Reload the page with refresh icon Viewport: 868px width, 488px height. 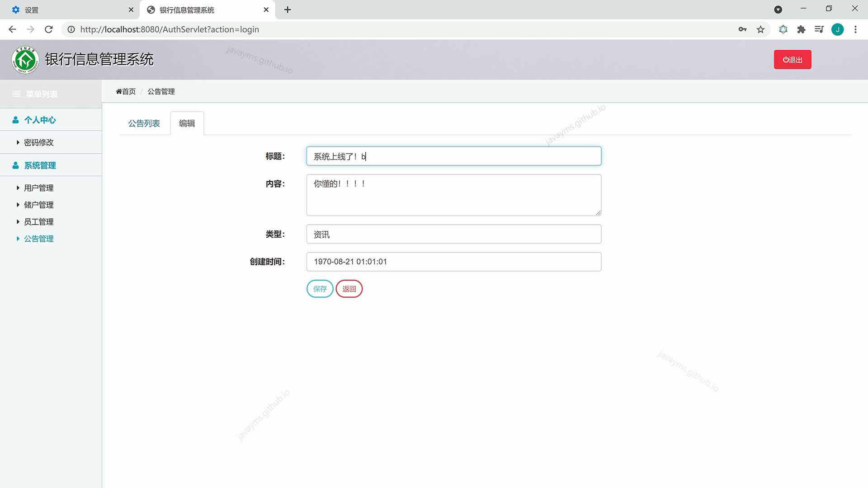click(49, 29)
